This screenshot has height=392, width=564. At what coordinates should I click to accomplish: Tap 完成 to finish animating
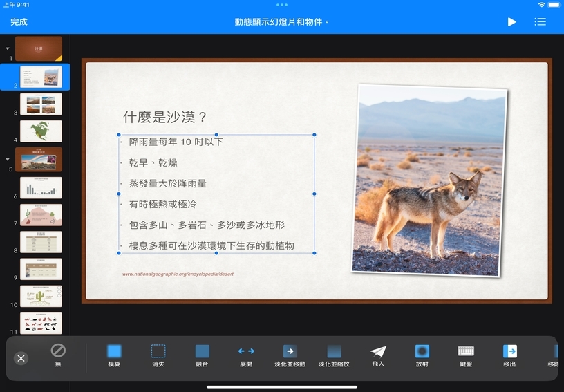tap(19, 22)
